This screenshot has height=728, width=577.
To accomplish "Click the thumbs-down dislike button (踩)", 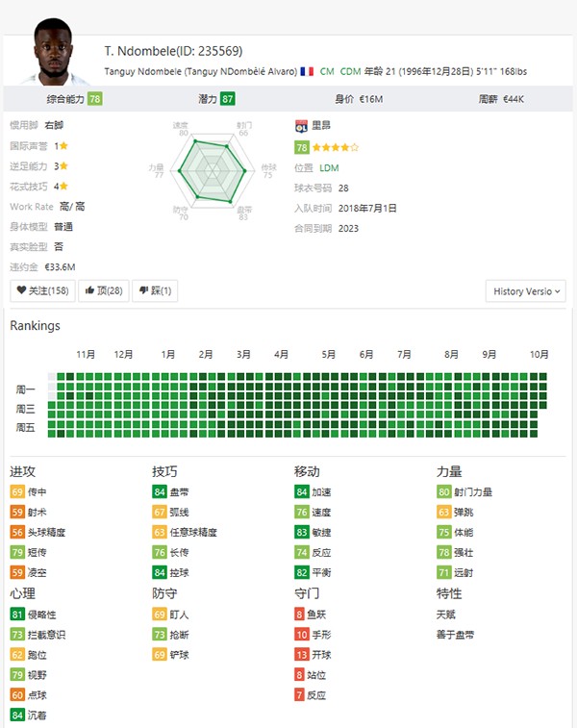I will pyautogui.click(x=154, y=290).
